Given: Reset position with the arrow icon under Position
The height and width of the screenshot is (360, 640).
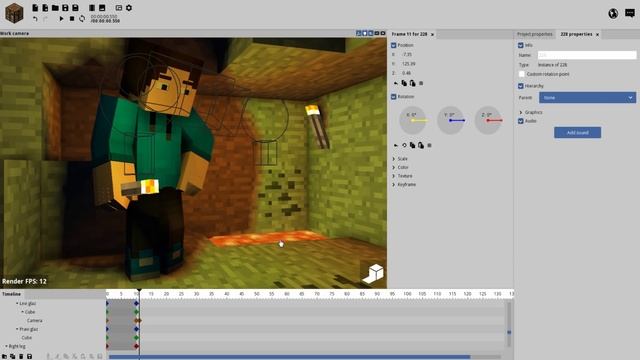Looking at the screenshot, I should click(x=396, y=83).
